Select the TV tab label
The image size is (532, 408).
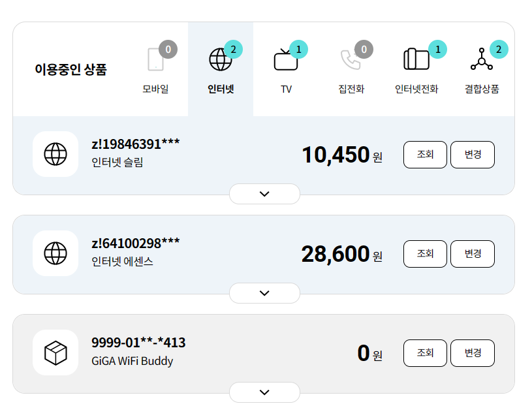(286, 89)
